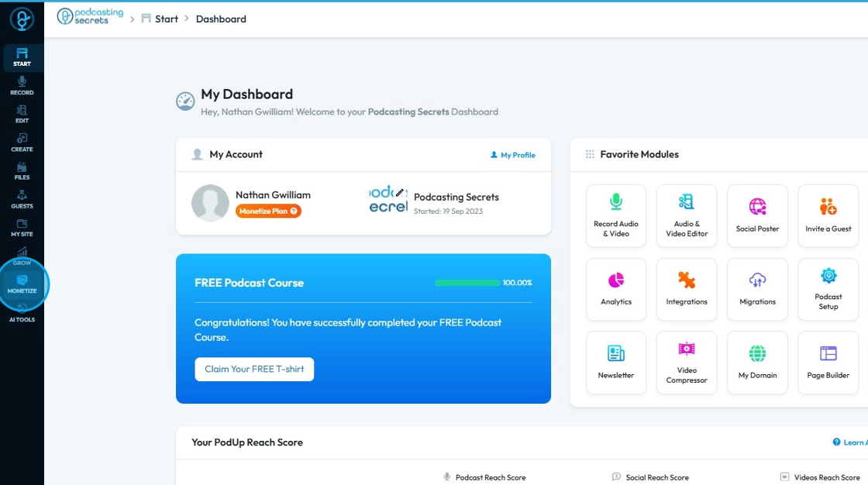This screenshot has width=868, height=485.
Task: Open the Files section in sidebar
Action: click(x=22, y=171)
